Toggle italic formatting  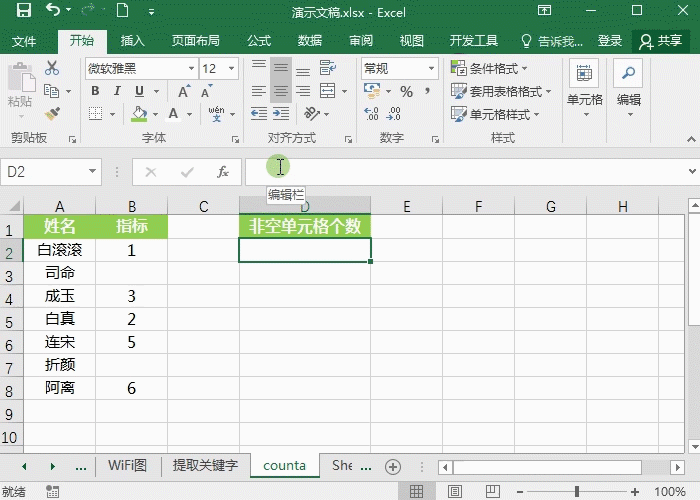[x=116, y=91]
